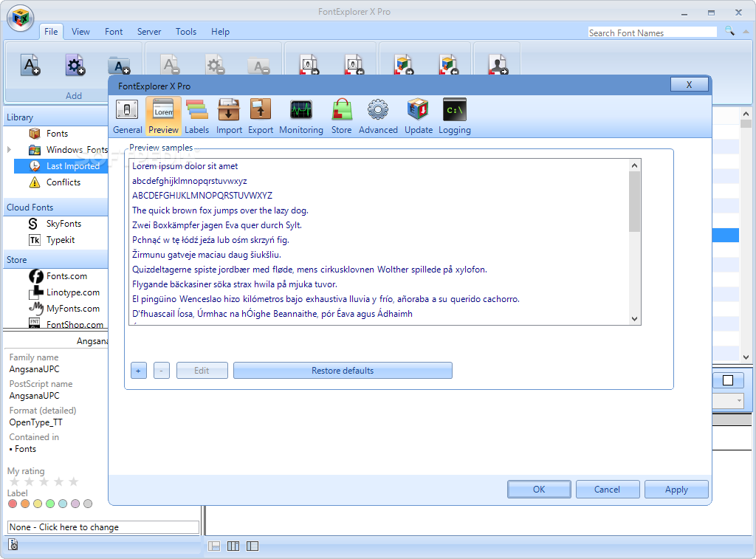Click the Search Font Names field
The height and width of the screenshot is (559, 756).
(x=653, y=32)
